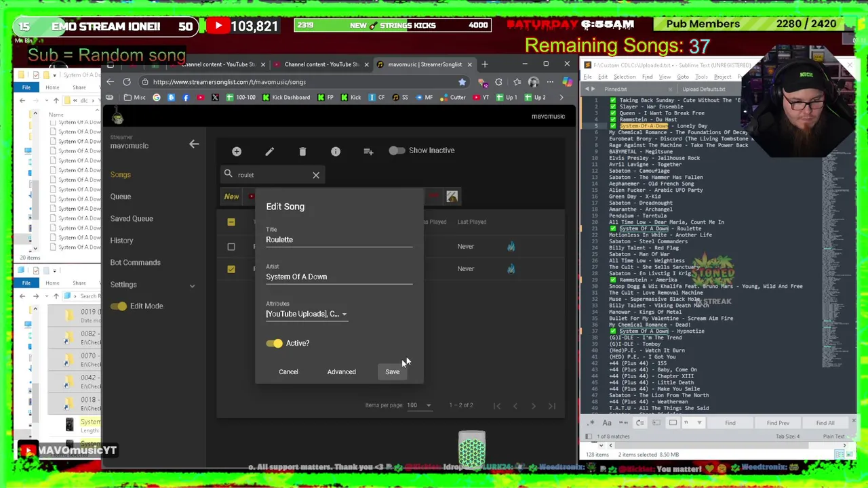The image size is (868, 488).
Task: Toggle regex option in Sublime find bar
Action: (591, 423)
